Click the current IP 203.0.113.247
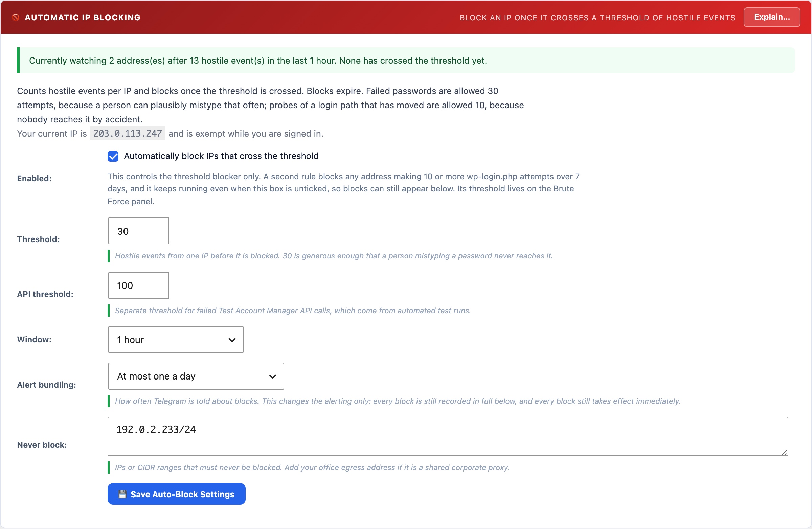 (128, 133)
